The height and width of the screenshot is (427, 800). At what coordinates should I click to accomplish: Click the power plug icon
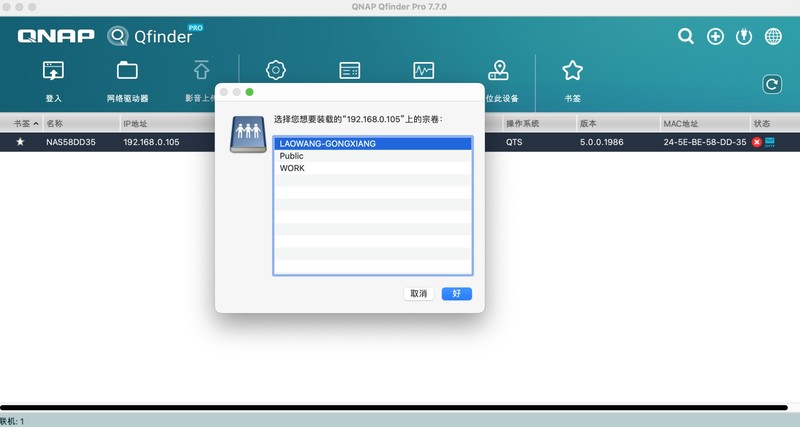(x=744, y=36)
